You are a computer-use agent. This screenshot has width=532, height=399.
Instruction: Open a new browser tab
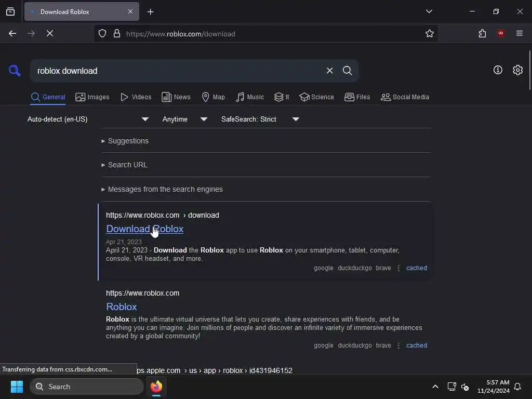pos(150,12)
